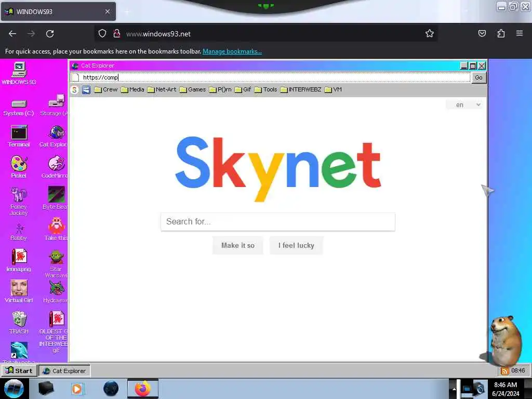Open the Gif bookmarks folder
This screenshot has width=532, height=399.
pyautogui.click(x=243, y=89)
